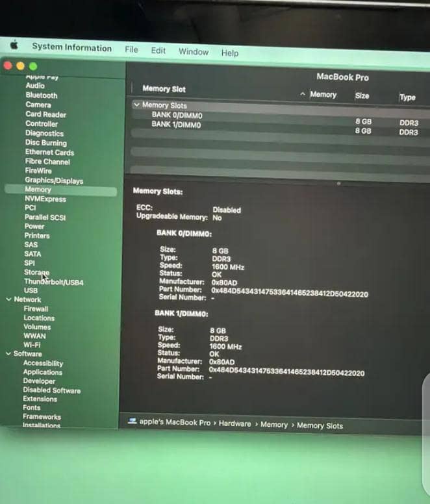The height and width of the screenshot is (504, 430).
Task: Click the laptop icon in path bar
Action: coord(132,421)
